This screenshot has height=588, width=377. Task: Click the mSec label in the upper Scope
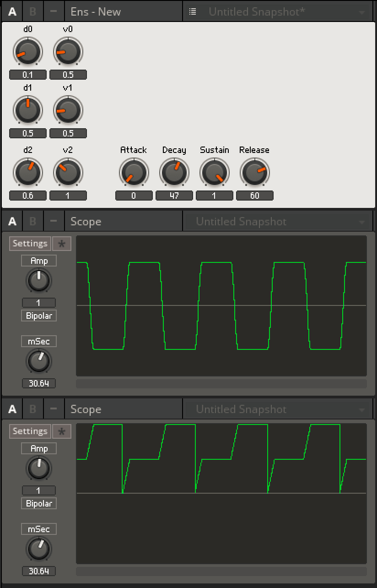[39, 341]
